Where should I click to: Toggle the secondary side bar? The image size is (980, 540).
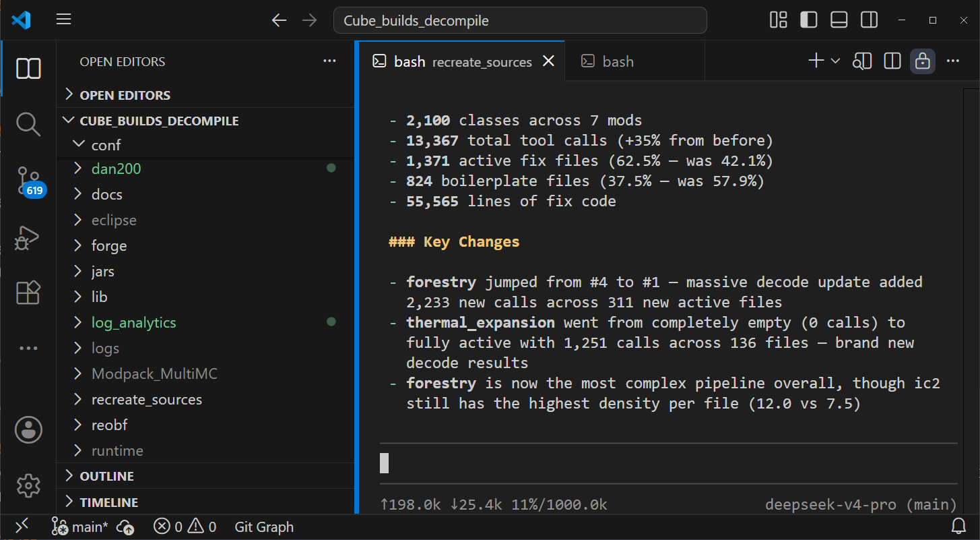pyautogui.click(x=870, y=20)
